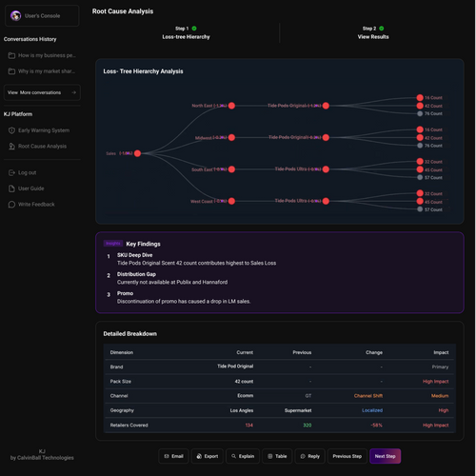Click Tide Pods Original node under Midwest
The image size is (476, 476).
[326, 137]
